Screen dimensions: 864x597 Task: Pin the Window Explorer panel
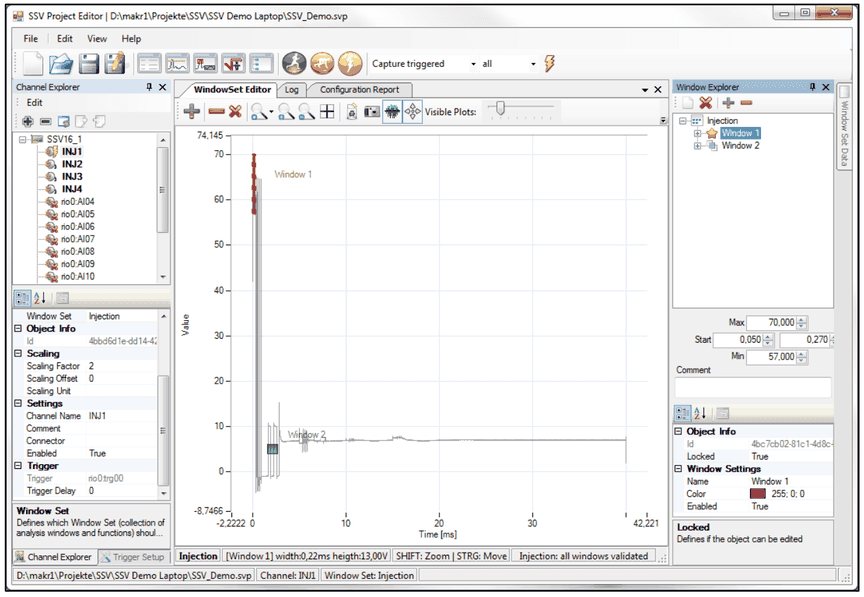pos(812,87)
